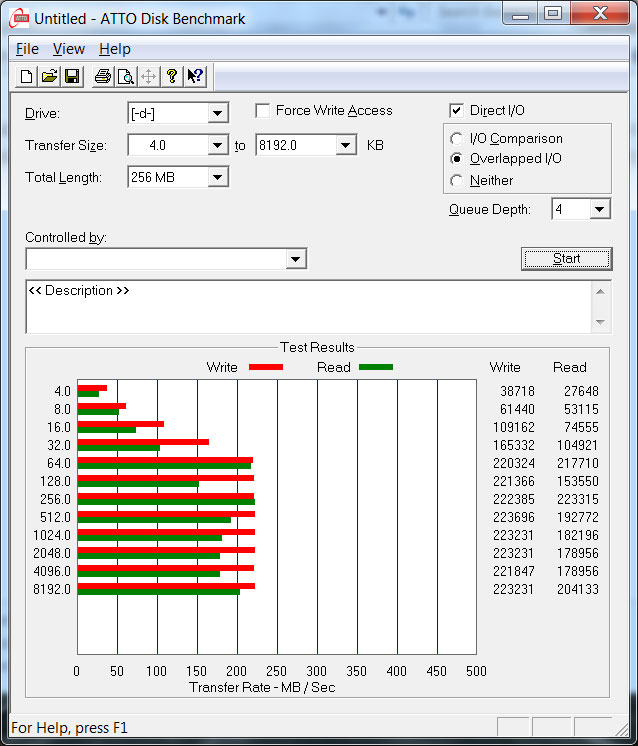
Task: Click the 8192.0 row label in chart
Action: click(52, 589)
